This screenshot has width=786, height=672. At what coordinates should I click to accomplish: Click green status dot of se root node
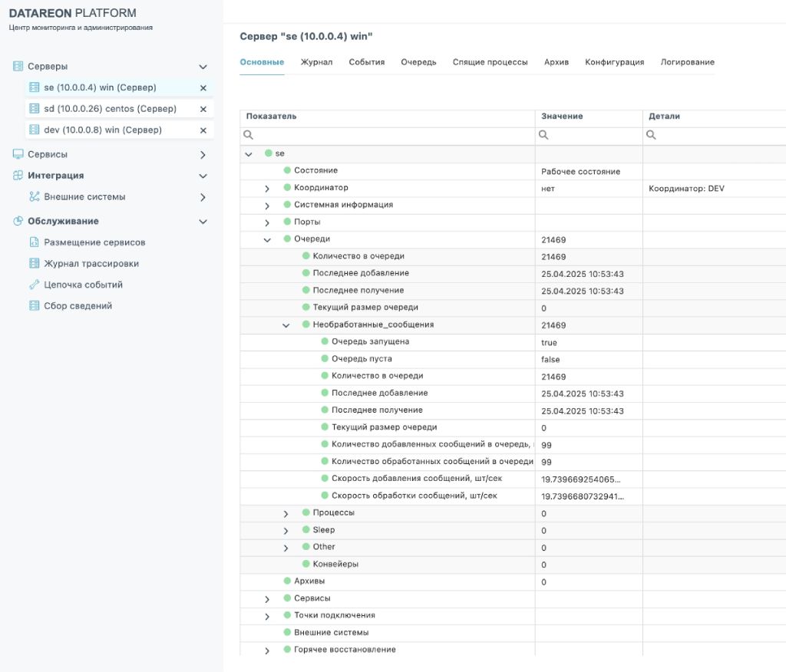click(x=269, y=153)
